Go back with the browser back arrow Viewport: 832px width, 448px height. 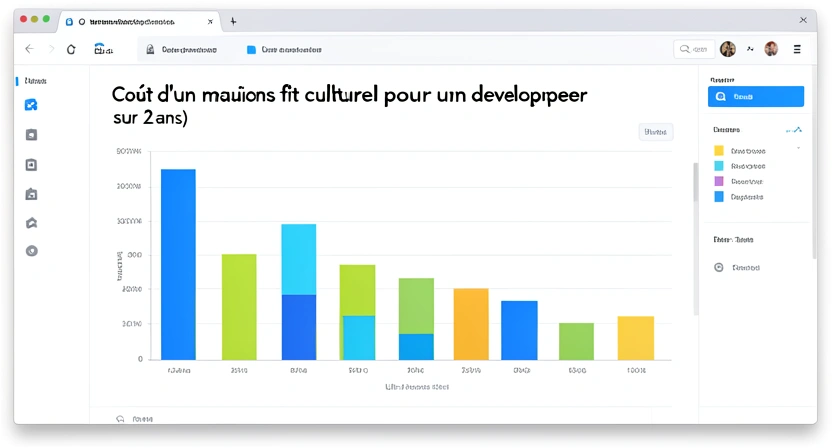(30, 49)
